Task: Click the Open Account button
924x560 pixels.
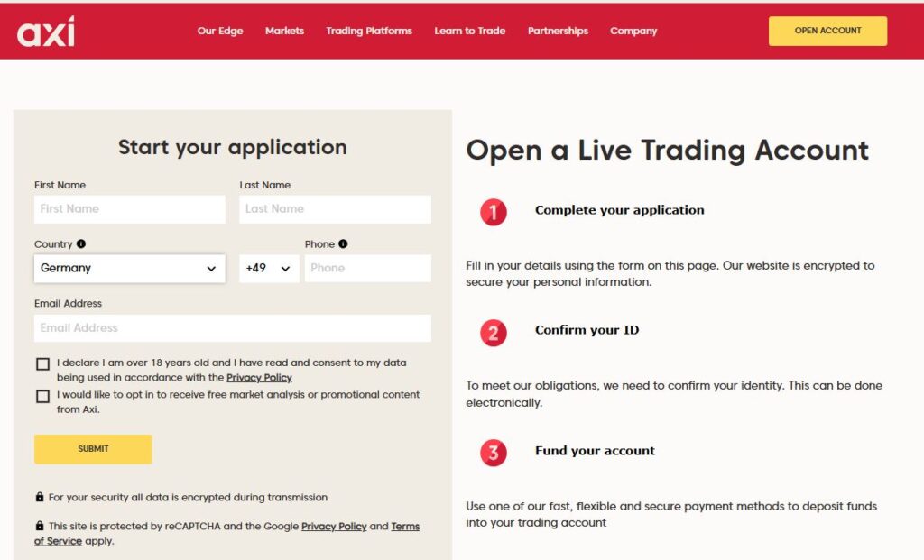Action: tap(827, 31)
